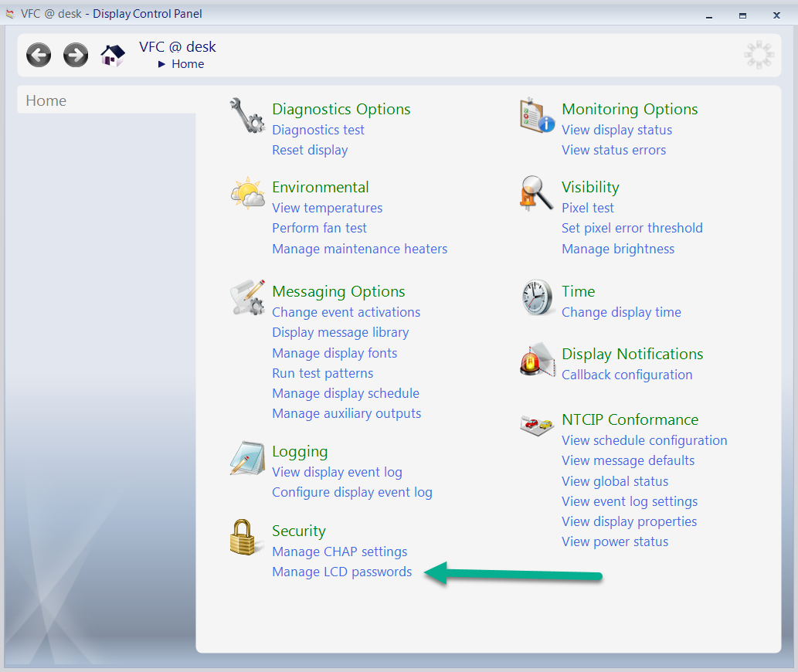Viewport: 798px width, 672px height.
Task: Open Callback configuration link
Action: (x=627, y=375)
